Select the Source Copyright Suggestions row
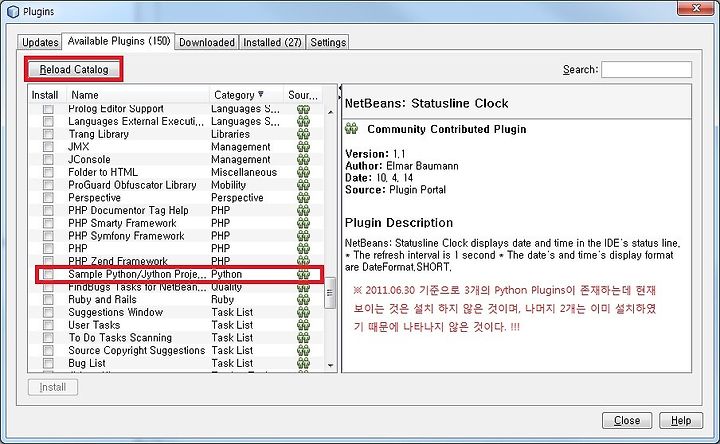Image resolution: width=720 pixels, height=444 pixels. [x=176, y=350]
